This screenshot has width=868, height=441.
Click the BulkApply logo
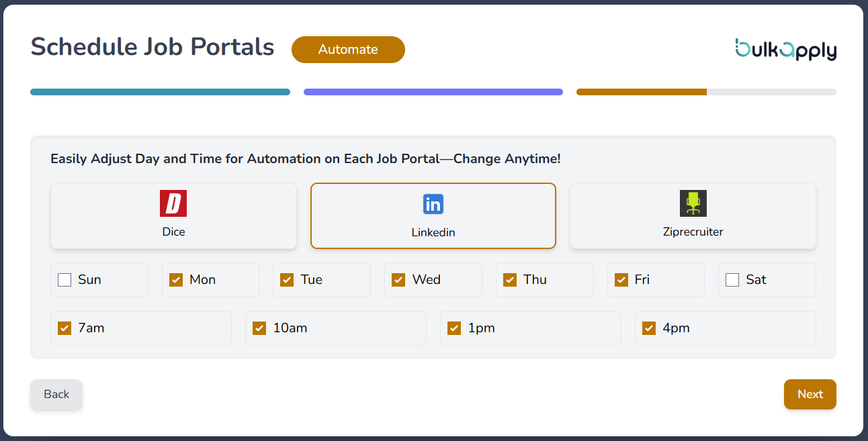point(785,49)
